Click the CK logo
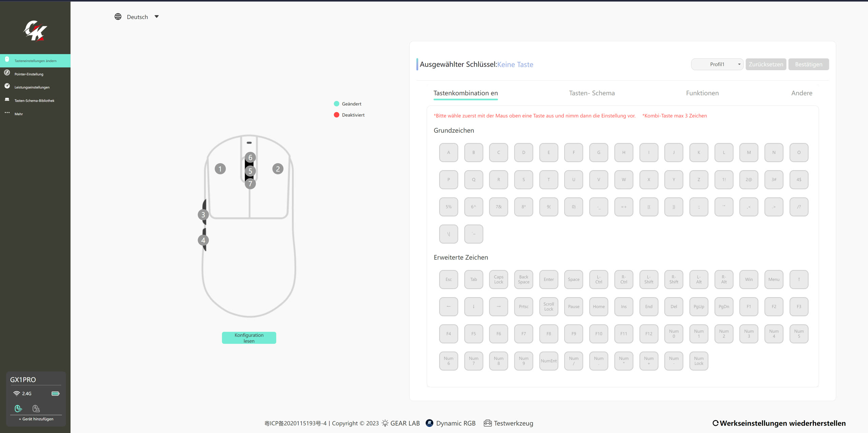This screenshot has height=433, width=868. [35, 31]
